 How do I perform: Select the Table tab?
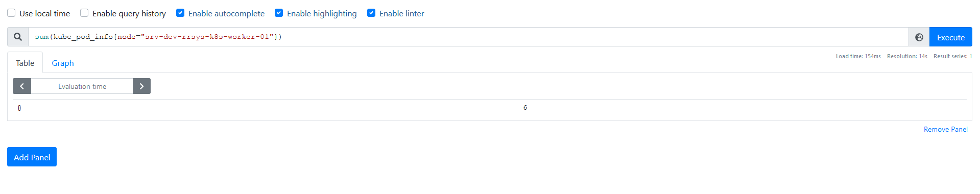point(25,63)
